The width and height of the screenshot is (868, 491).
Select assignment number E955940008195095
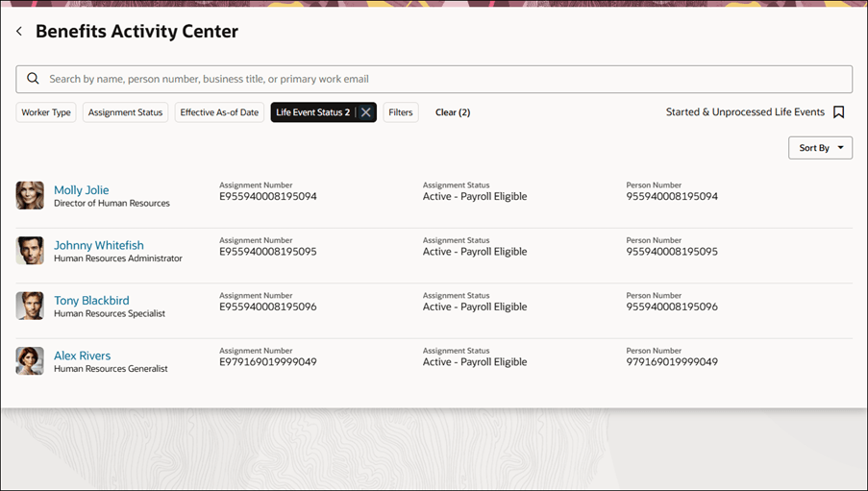[x=268, y=252]
